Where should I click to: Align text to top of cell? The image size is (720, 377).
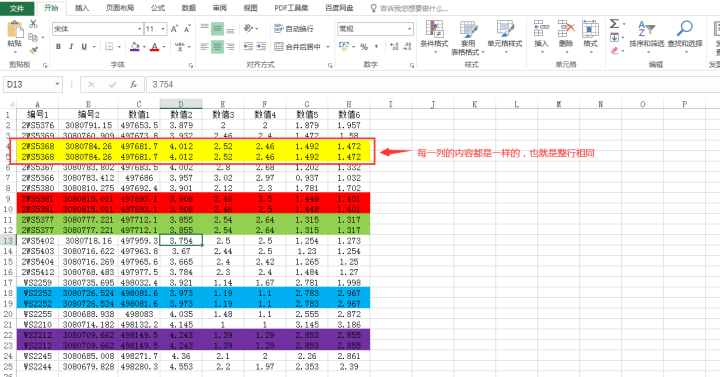[205, 28]
